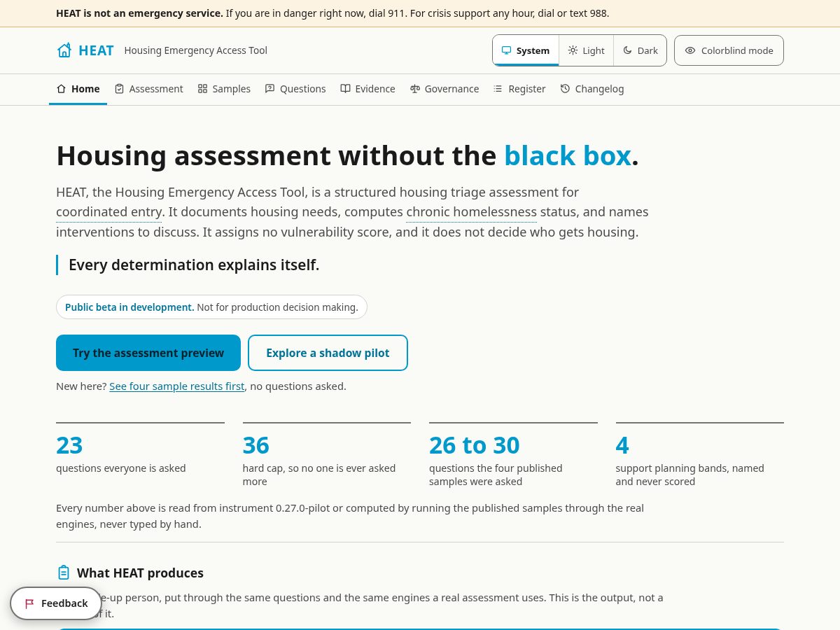Switch to Dark theme

pyautogui.click(x=640, y=50)
